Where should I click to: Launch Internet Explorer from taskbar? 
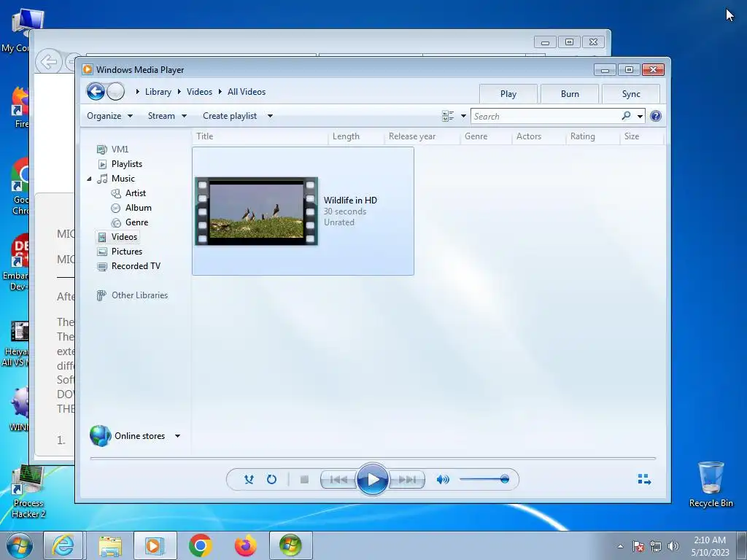63,545
